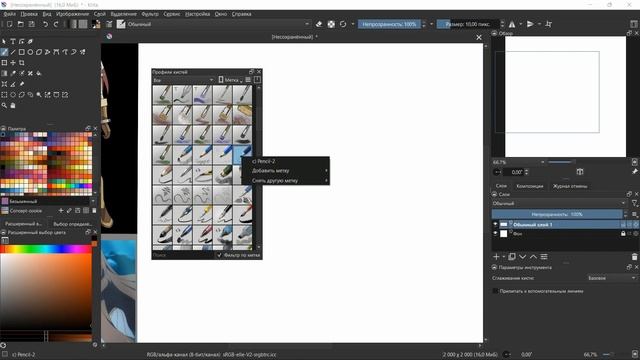The height and width of the screenshot is (360, 640).
Task: Create a new document from toolbar
Action: (x=9, y=24)
